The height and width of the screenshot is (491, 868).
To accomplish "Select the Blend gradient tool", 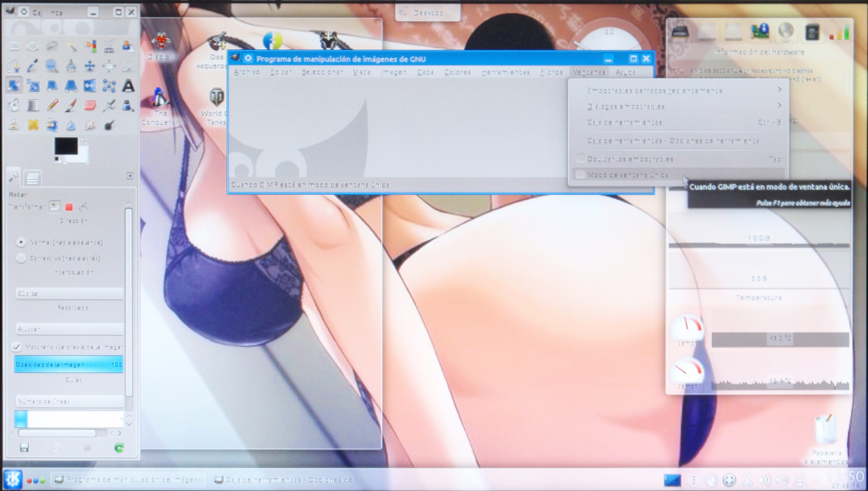I will coord(33,105).
